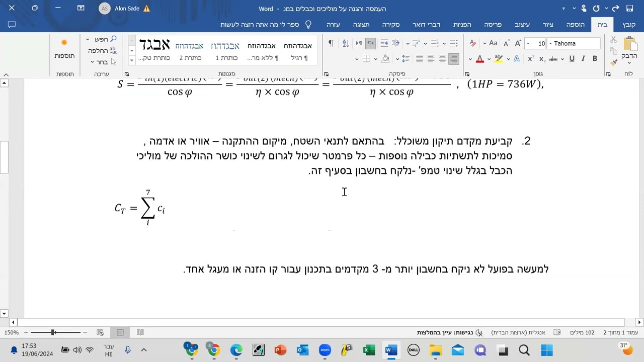Click the strikethrough abc icon
This screenshot has height=362, width=644.
(x=553, y=59)
